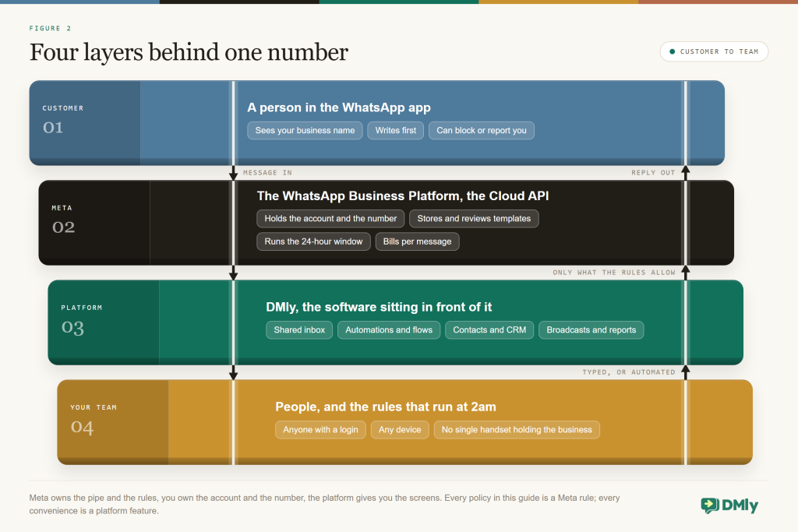Click the 'Four layers behind one number' title
798x532 pixels.
pyautogui.click(x=189, y=52)
